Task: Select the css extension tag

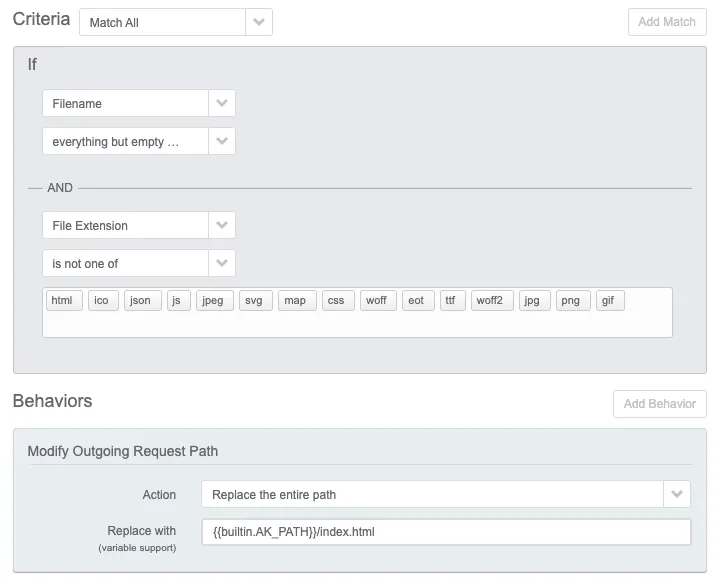Action: (x=336, y=300)
